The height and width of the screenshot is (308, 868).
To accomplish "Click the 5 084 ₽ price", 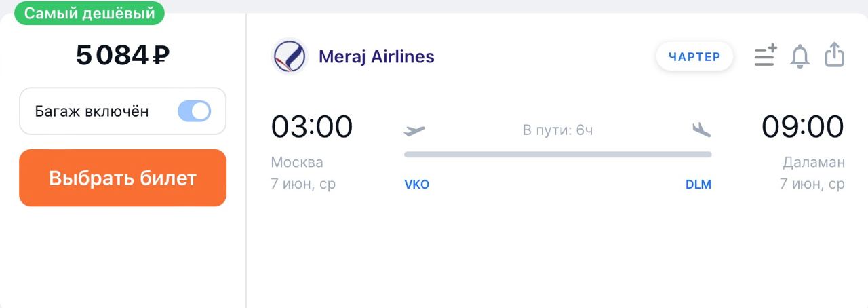I will coord(123,56).
